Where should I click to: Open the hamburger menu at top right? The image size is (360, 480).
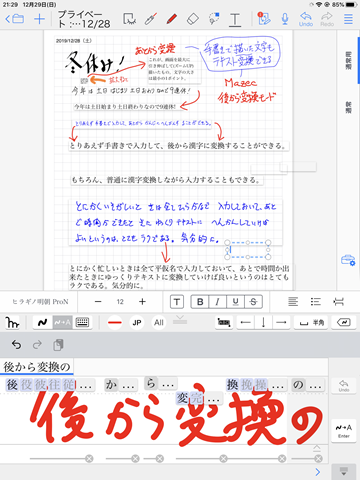pyautogui.click(x=348, y=19)
